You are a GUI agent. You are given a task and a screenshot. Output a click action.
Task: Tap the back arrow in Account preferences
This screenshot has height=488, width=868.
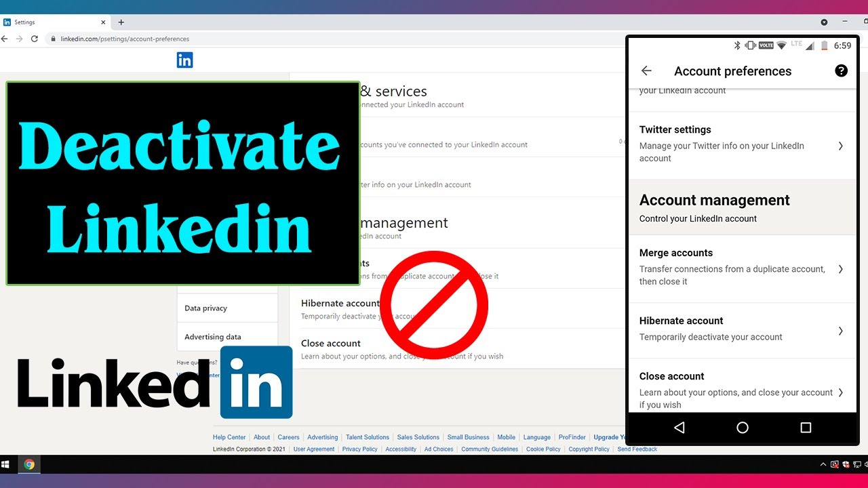pyautogui.click(x=646, y=71)
